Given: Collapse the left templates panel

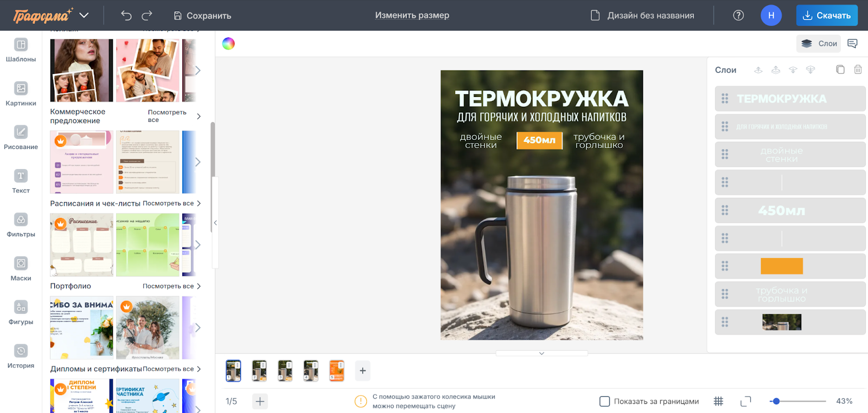Looking at the screenshot, I should (x=215, y=223).
